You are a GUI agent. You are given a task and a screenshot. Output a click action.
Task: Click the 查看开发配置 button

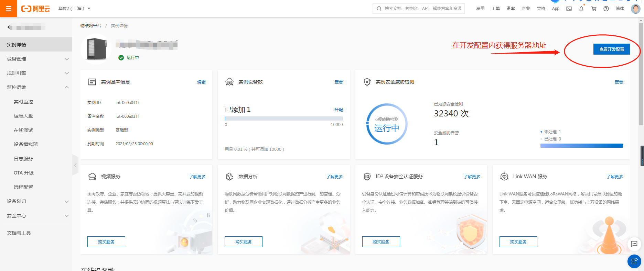[x=611, y=49]
